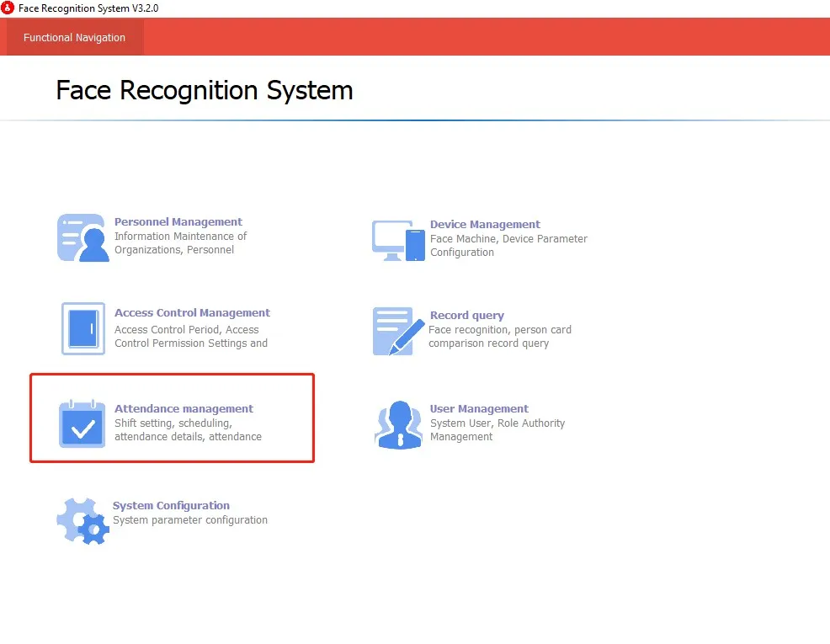
Task: Click 'System parameter configuration' description text
Action: [x=190, y=520]
